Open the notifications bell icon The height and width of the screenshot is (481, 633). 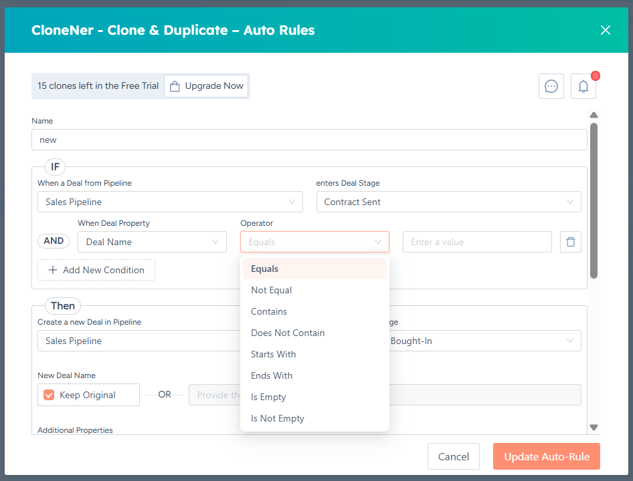pyautogui.click(x=583, y=86)
